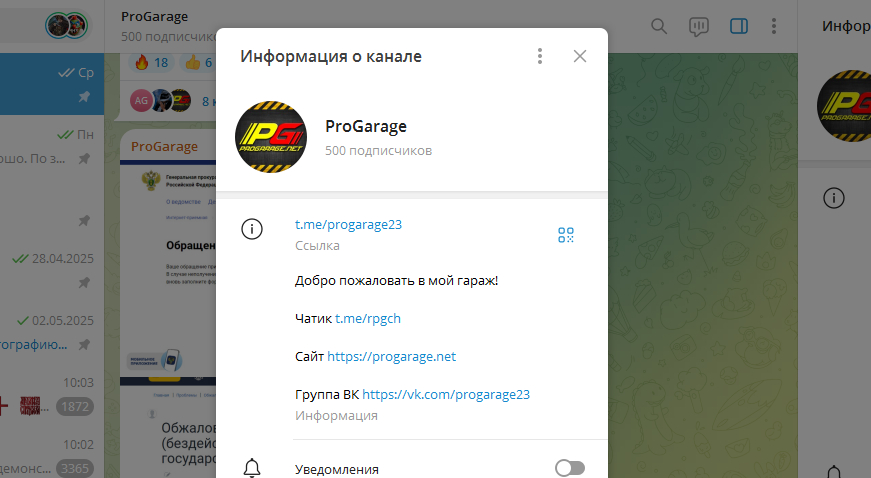This screenshot has width=871, height=478.
Task: Click the thumbs up reaction
Action: (198, 62)
